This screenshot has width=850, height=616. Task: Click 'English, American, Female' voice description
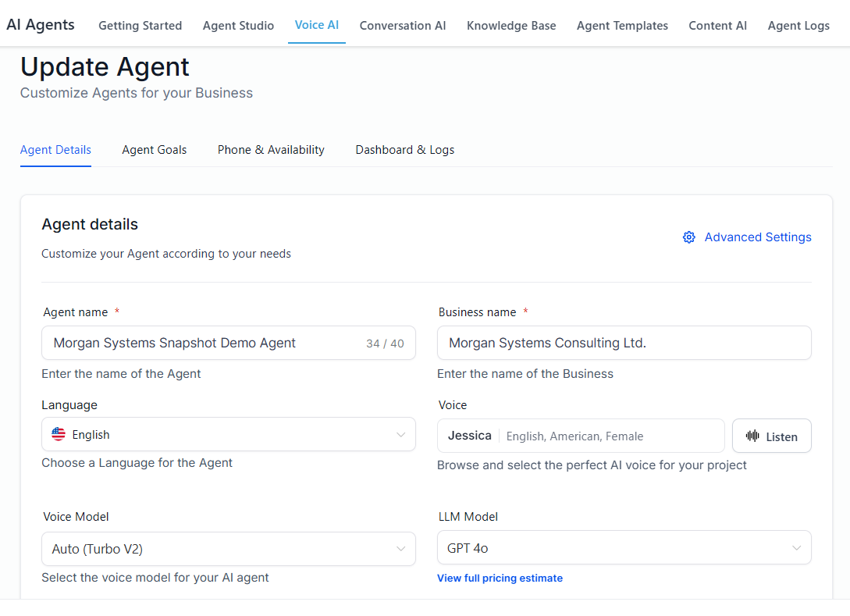(x=574, y=436)
